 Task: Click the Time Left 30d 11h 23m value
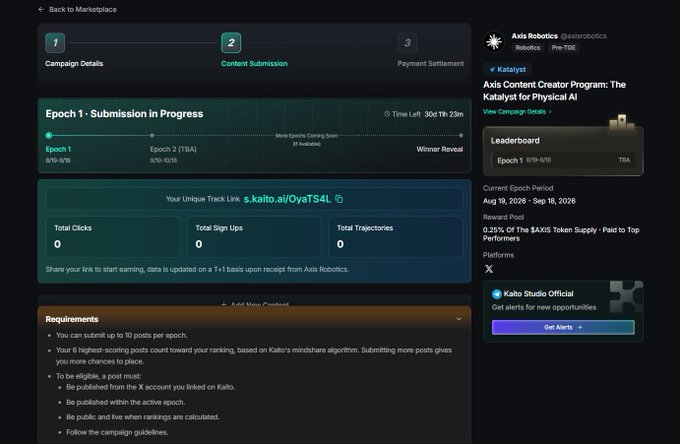(x=444, y=114)
